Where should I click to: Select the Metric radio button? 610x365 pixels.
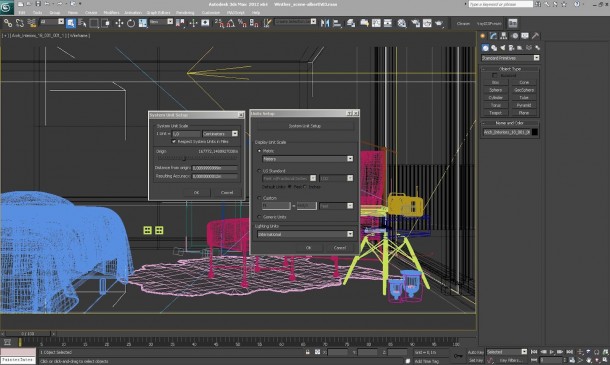(x=259, y=151)
